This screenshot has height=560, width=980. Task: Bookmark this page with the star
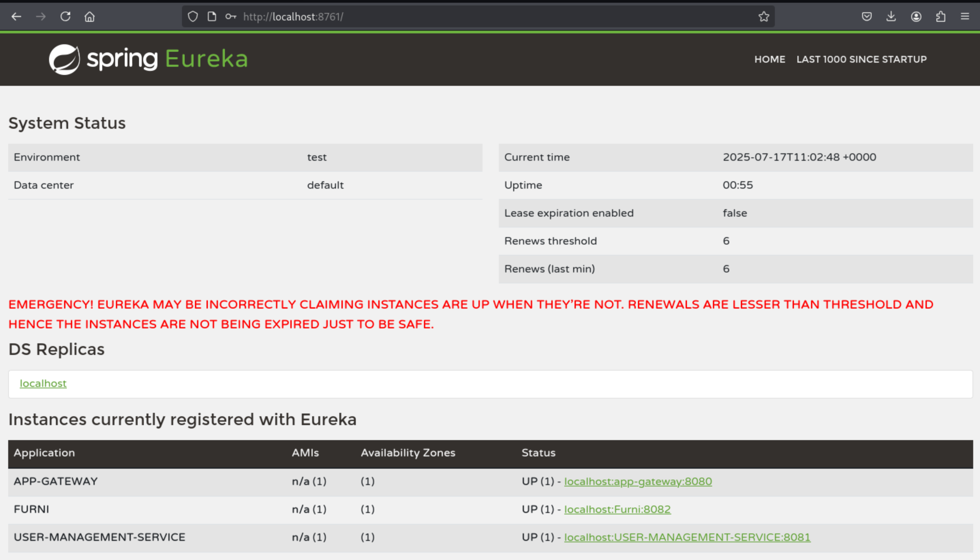point(764,17)
